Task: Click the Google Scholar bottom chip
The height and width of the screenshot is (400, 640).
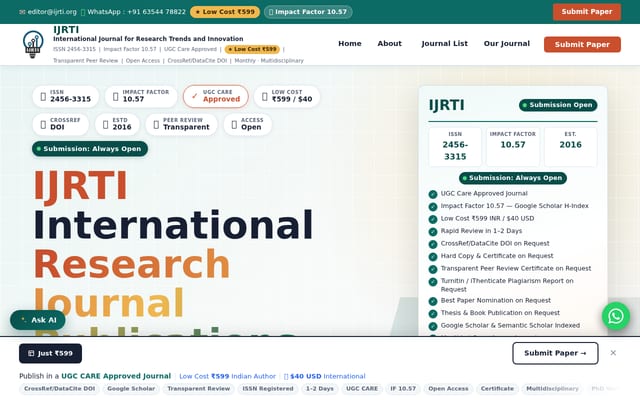Action: pos(131,389)
